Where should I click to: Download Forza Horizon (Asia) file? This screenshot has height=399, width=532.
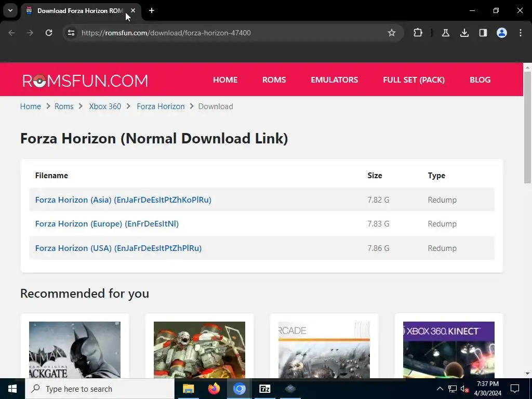tap(123, 200)
